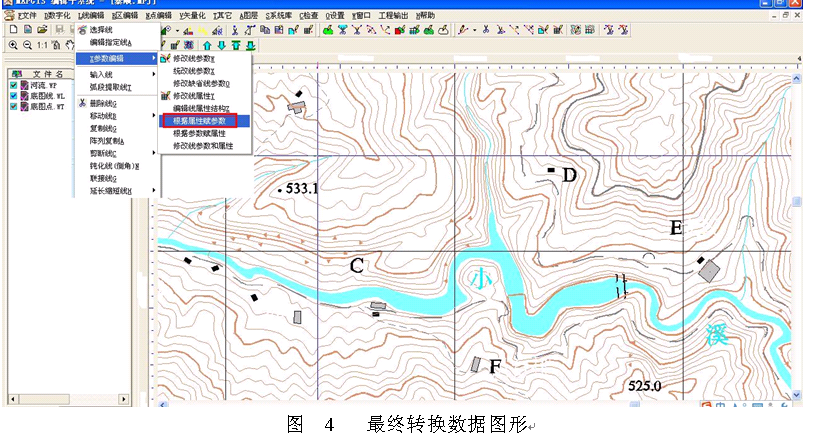Toggle the 底图点.WT layer checkbox
The image size is (816, 442).
(x=14, y=106)
